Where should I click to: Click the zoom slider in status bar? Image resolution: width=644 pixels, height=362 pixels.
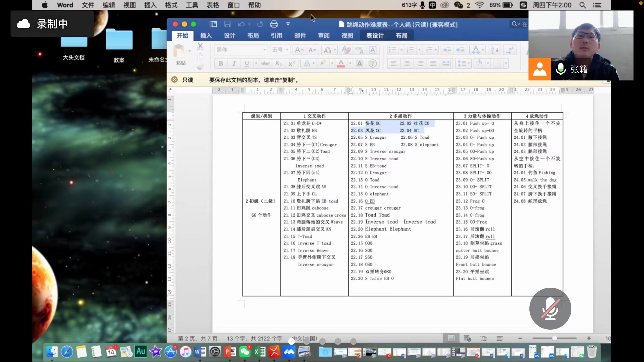(x=554, y=338)
